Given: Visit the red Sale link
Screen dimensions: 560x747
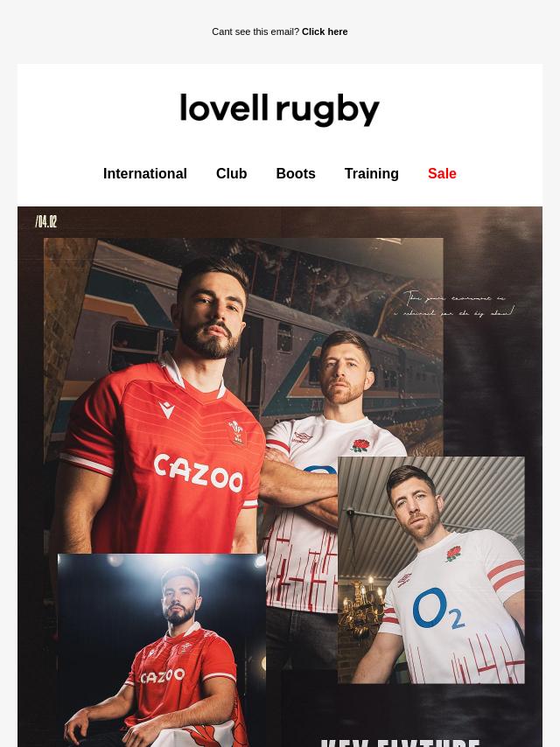Looking at the screenshot, I should click(442, 174).
